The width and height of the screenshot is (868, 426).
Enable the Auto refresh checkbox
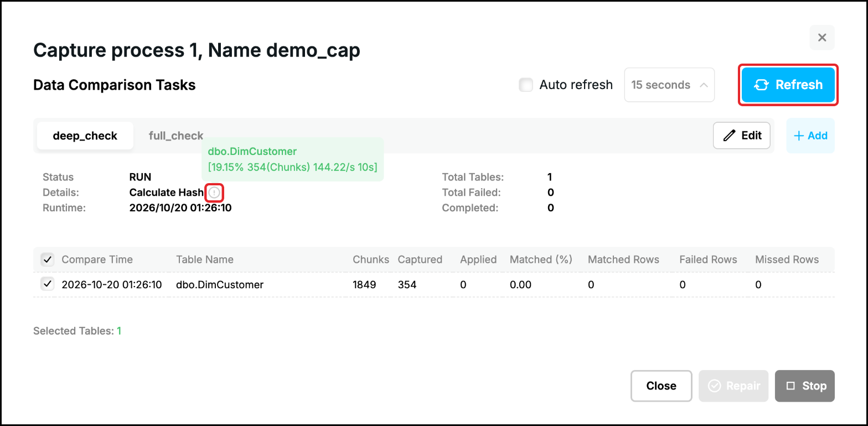coord(526,85)
